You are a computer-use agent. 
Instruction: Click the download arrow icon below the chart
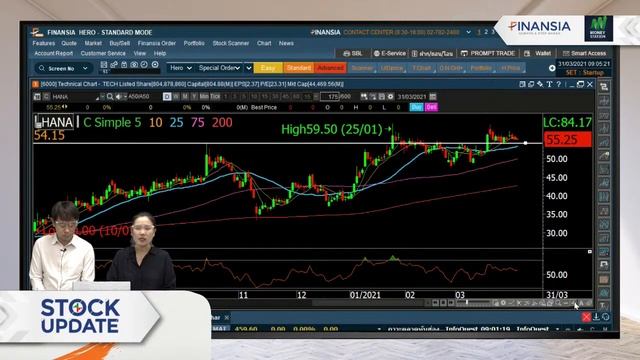pyautogui.click(x=596, y=317)
